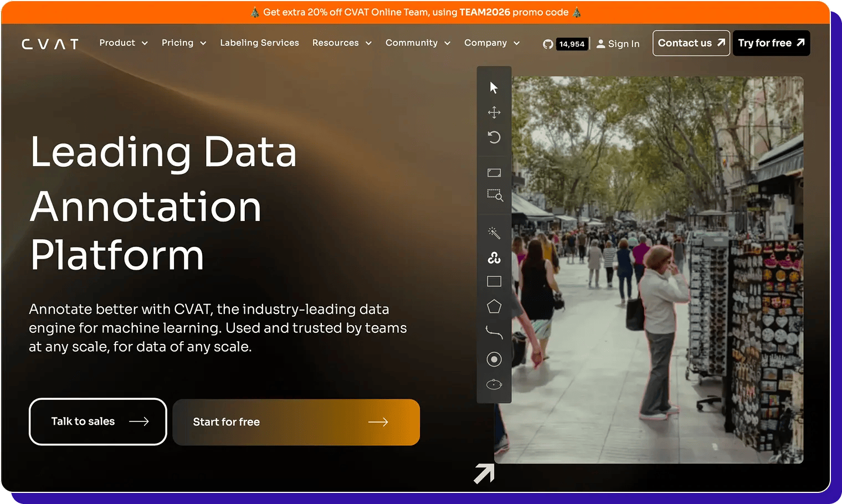Click the TEAM2026 promo banner
The height and width of the screenshot is (504, 842).
coord(415,12)
